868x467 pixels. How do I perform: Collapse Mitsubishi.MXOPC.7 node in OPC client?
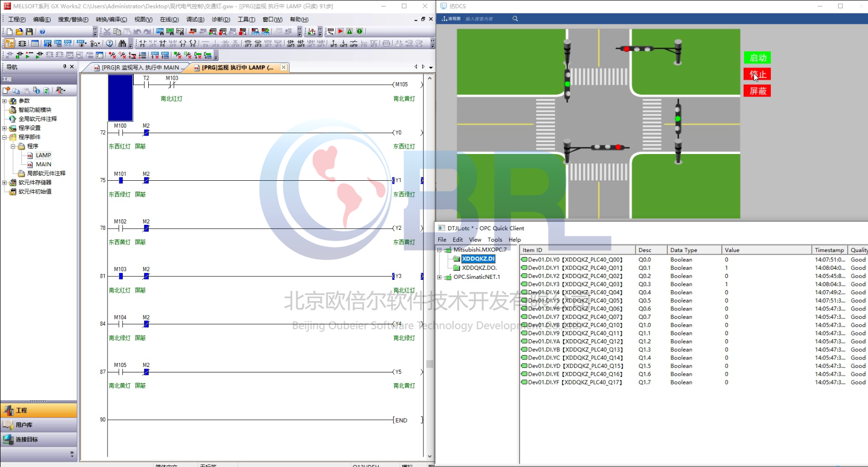[x=439, y=250]
